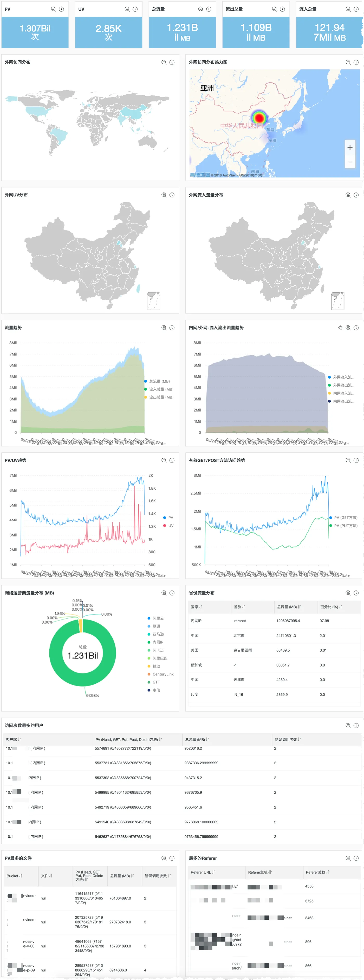Screen dimensions: 364x980
Task: Open the magnifier icon on 总流量 card
Action: tap(201, 9)
